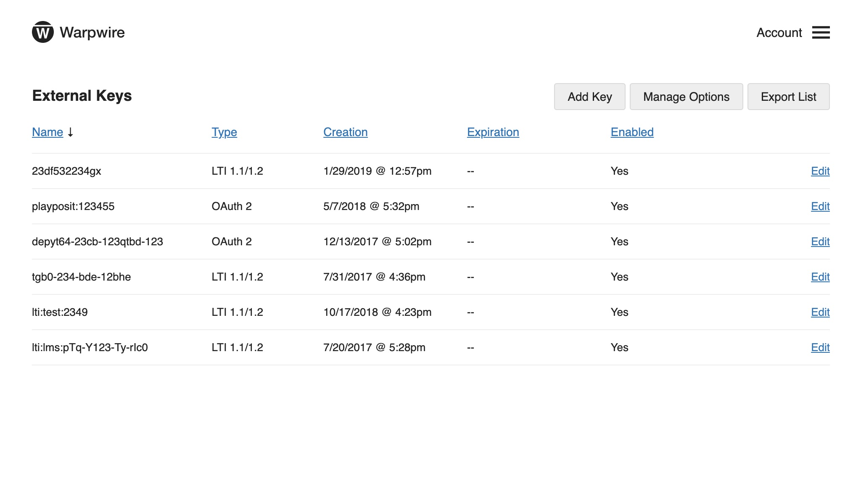Edit the lti:test:2349 key
The height and width of the screenshot is (504, 861).
click(819, 312)
